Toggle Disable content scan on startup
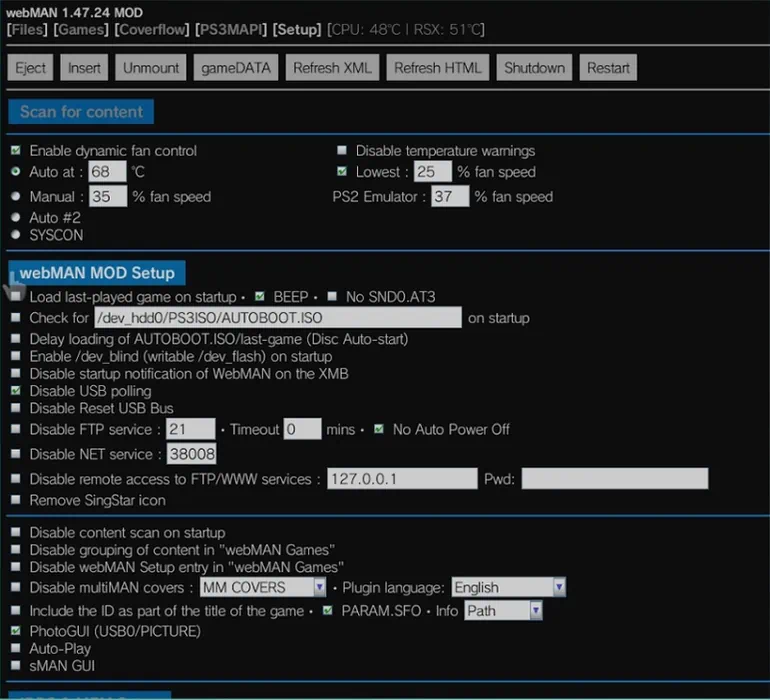This screenshot has width=770, height=700. (x=16, y=532)
